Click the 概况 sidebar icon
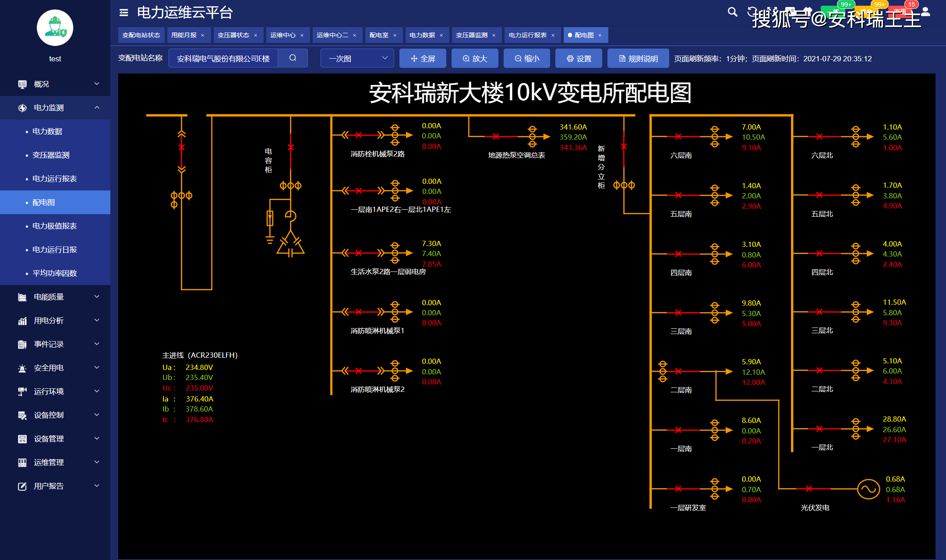Screen dimensions: 946x560 click(22, 84)
